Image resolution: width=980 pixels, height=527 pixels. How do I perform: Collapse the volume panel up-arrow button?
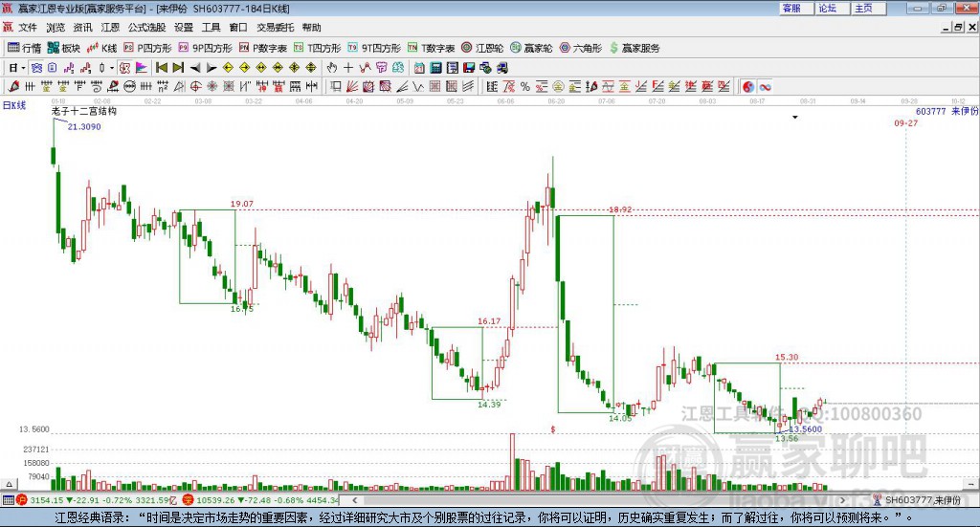click(10, 485)
